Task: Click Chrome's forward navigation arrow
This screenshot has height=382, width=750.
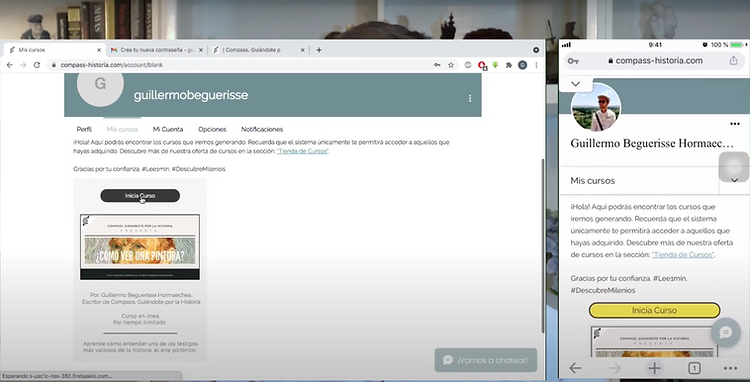Action: pyautogui.click(x=23, y=65)
